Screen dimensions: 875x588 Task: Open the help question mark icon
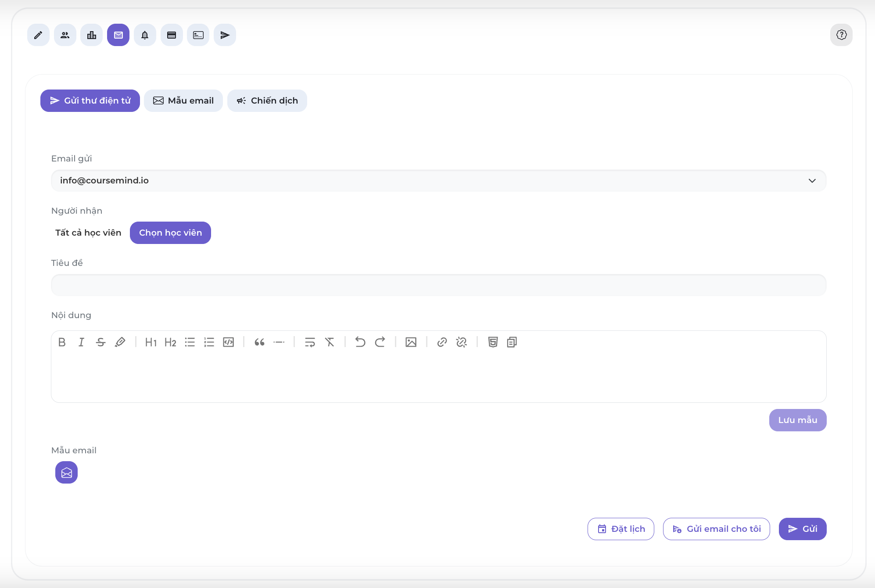(x=841, y=35)
